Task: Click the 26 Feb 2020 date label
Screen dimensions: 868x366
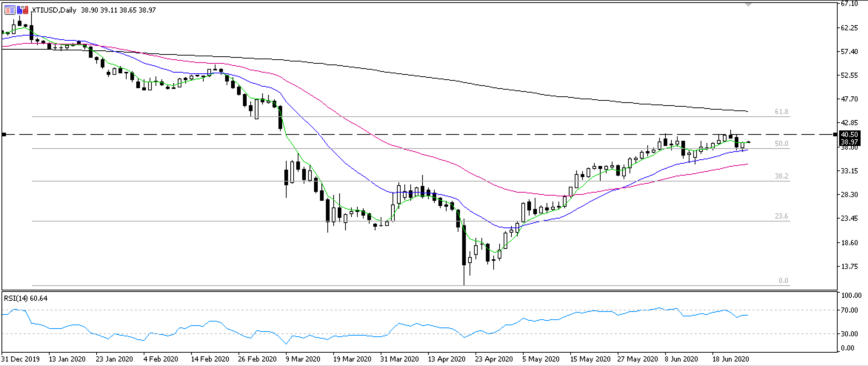Action: click(257, 359)
